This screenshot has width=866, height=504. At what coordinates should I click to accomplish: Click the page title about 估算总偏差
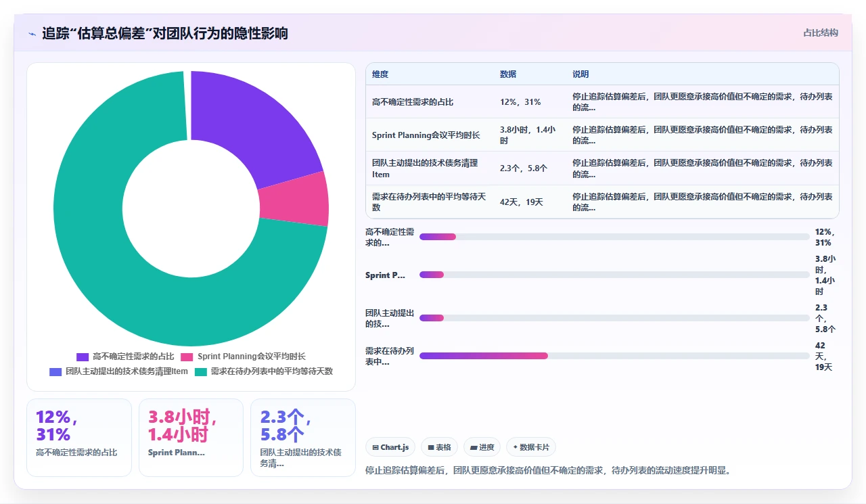pyautogui.click(x=165, y=33)
